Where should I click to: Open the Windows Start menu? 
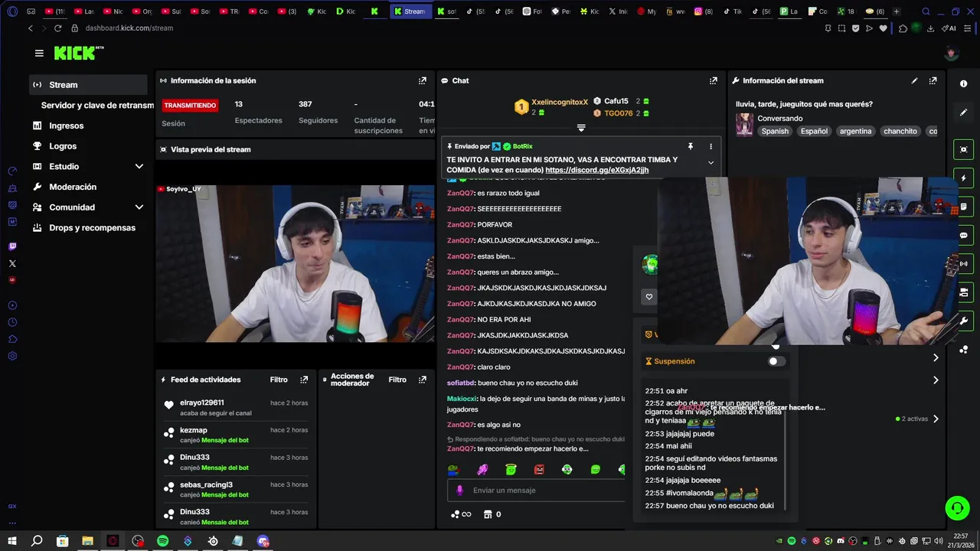coord(11,541)
